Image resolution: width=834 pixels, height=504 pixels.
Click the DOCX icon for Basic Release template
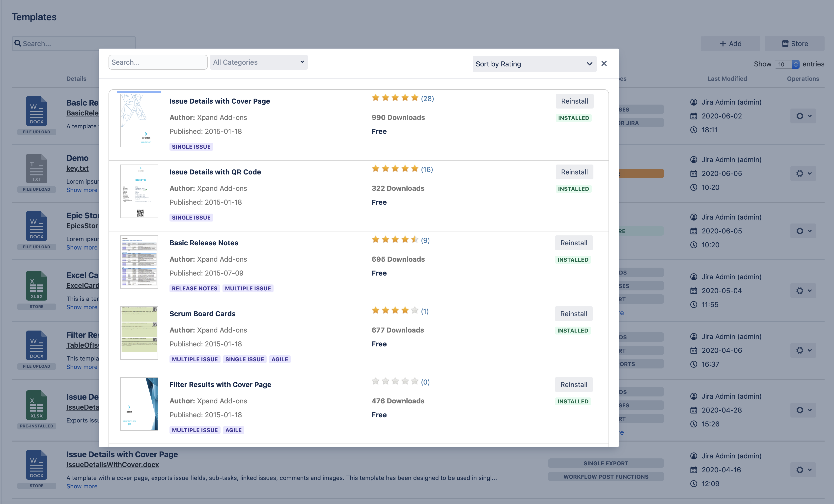(37, 111)
